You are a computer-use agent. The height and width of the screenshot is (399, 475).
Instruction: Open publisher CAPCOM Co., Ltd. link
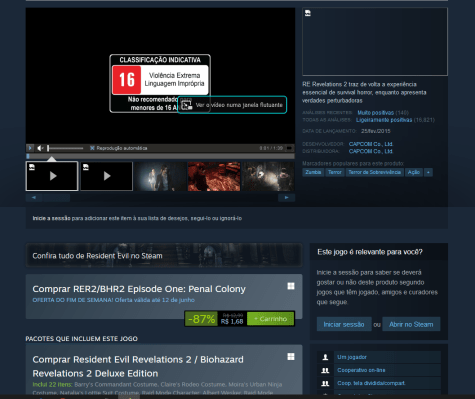371,151
